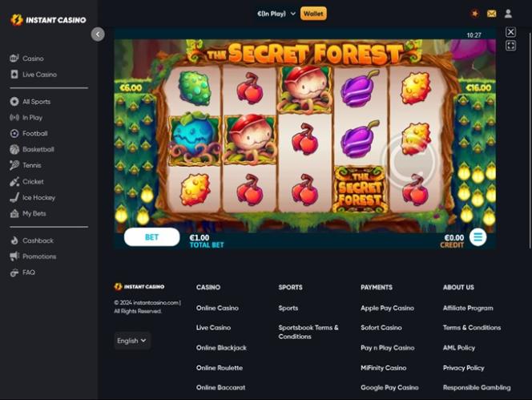Open the Responsible Gambling link
This screenshot has width=532, height=400.
477,387
